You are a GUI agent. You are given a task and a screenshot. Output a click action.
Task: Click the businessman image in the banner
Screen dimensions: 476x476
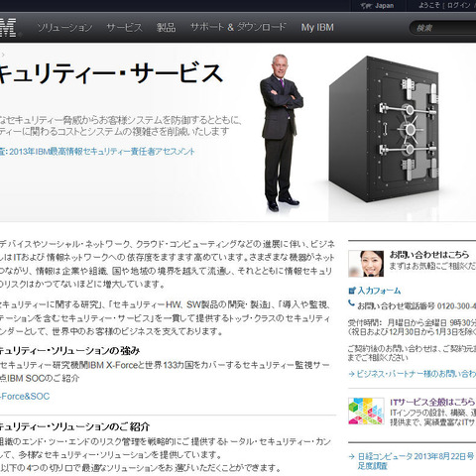point(281,132)
